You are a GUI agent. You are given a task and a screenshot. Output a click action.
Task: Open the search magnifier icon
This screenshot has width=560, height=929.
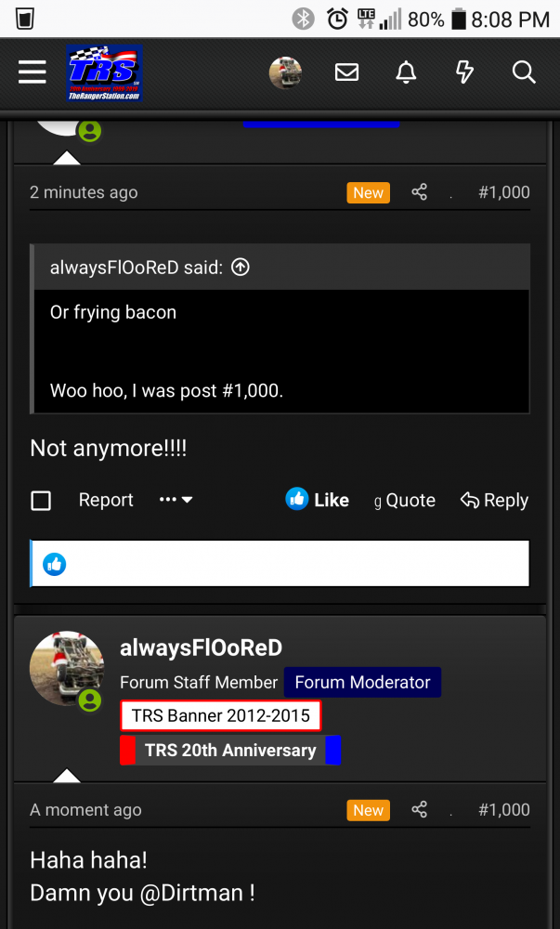(x=524, y=72)
